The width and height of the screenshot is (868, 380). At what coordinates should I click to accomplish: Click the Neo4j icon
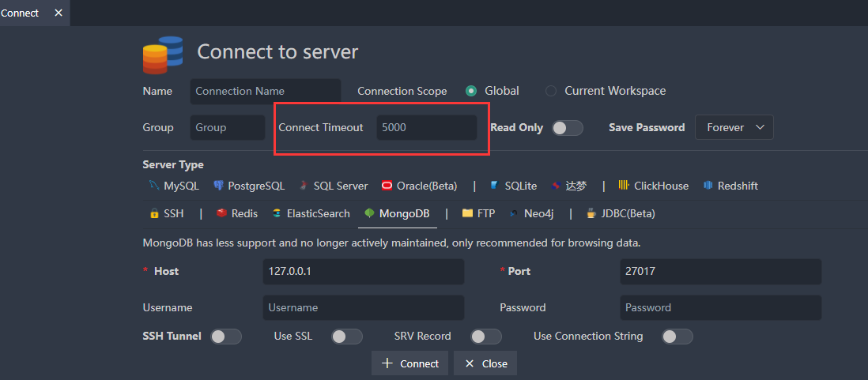click(515, 213)
